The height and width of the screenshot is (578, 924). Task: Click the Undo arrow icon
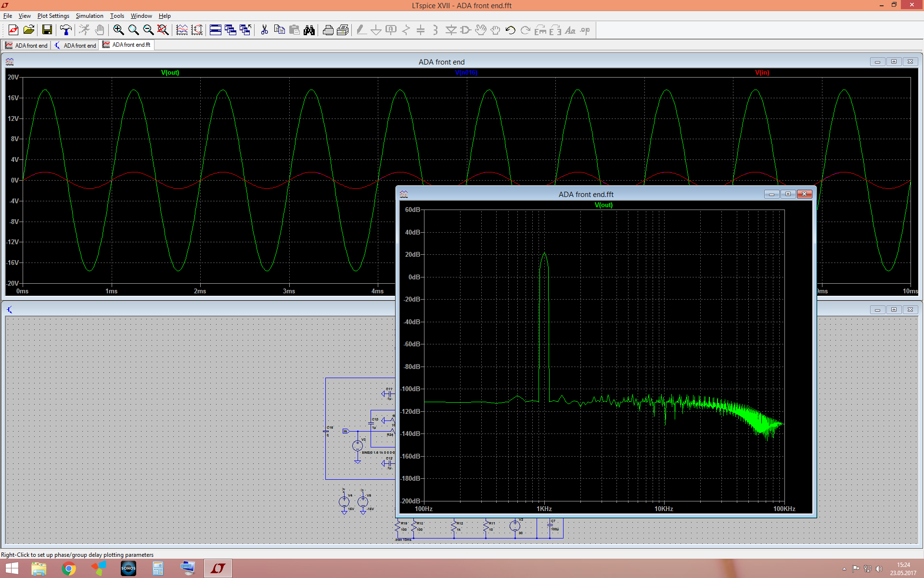pos(511,30)
